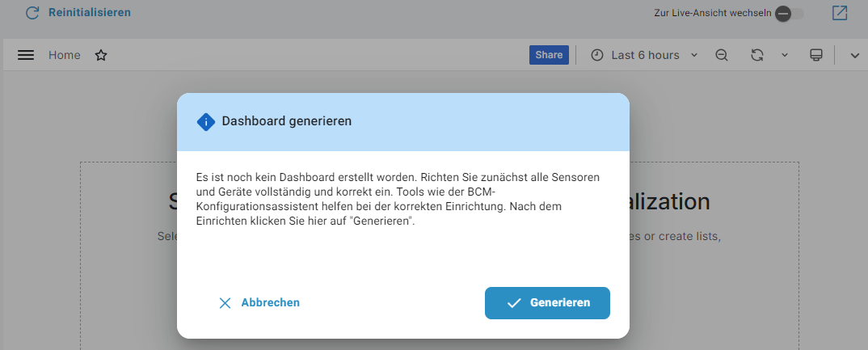Cancel the dialog with Abbrechen
The width and height of the screenshot is (868, 350).
point(259,302)
